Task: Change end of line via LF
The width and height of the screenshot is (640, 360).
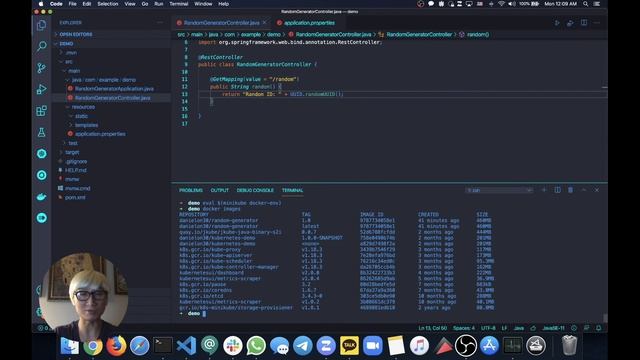Action: point(504,328)
